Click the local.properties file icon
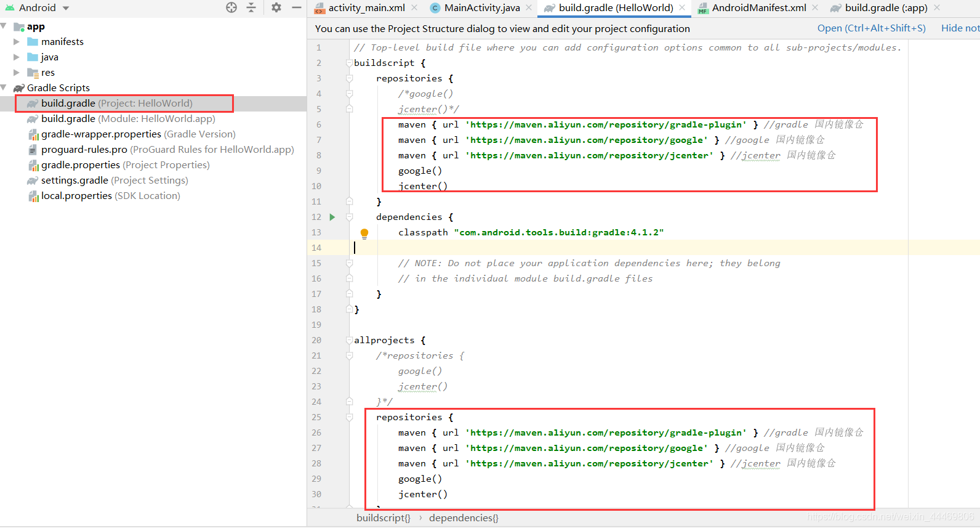 point(33,196)
